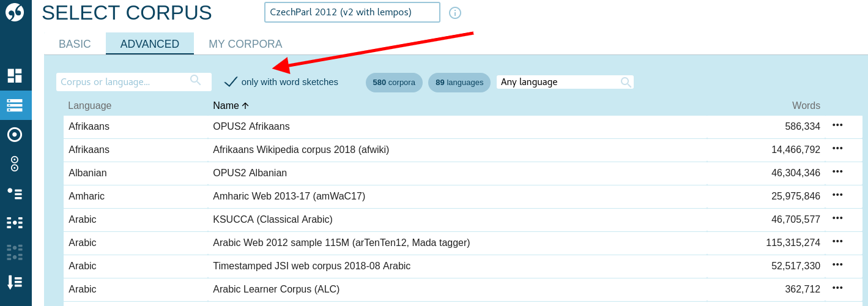Screen dimensions: 868x306
Task: Switch to the MY CORPORA tab
Action: point(245,44)
